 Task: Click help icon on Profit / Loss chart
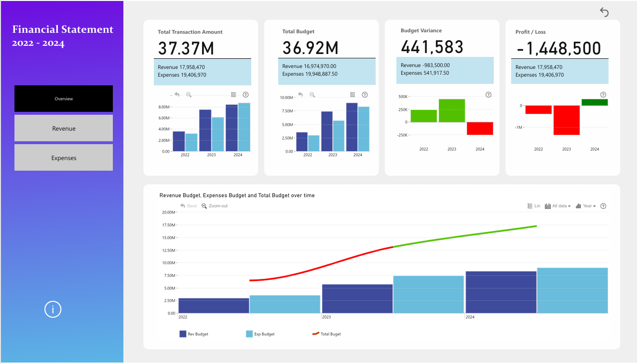coord(603,95)
